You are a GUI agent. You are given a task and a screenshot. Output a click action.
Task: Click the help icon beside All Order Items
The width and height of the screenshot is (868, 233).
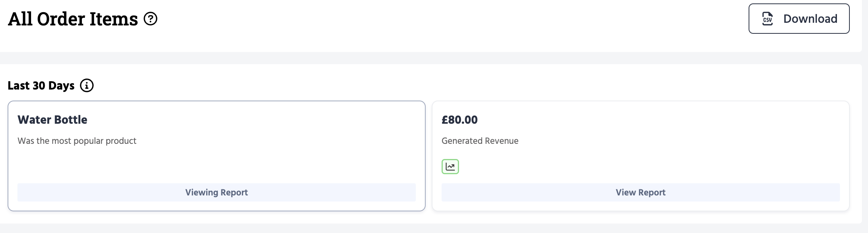pos(150,19)
